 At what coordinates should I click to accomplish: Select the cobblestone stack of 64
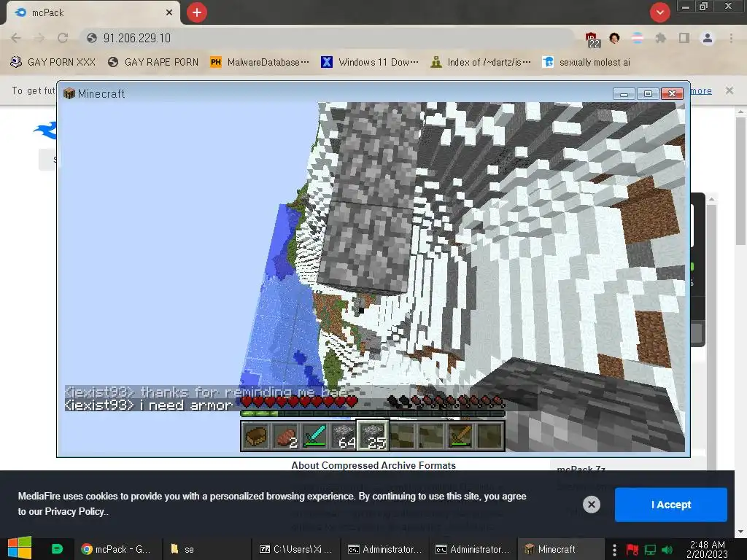(x=344, y=436)
